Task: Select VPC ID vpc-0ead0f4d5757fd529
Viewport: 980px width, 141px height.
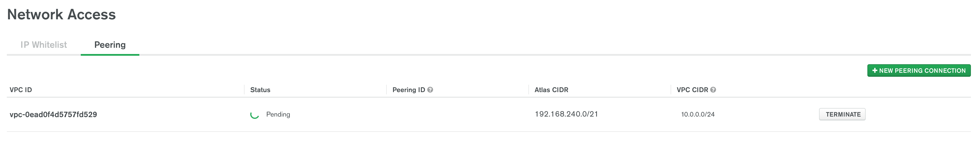Action: [x=53, y=114]
